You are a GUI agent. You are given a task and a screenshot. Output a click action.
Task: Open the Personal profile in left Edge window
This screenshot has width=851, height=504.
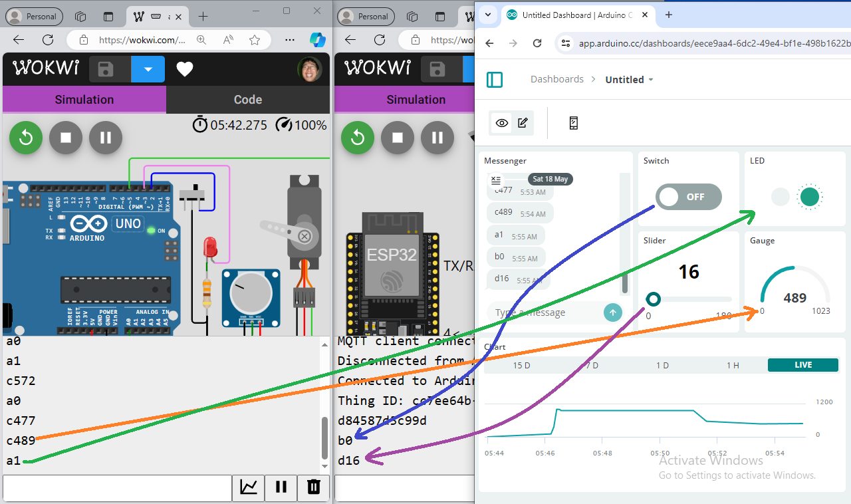pyautogui.click(x=34, y=17)
